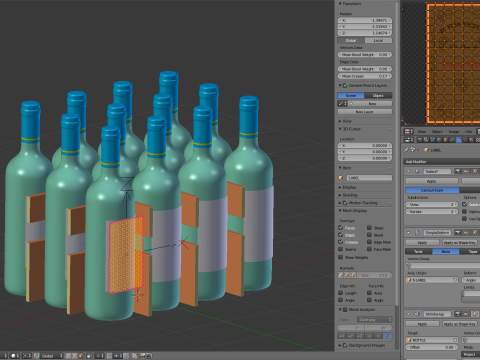Toggle Subsurf modifier viewport eye icon

[x=466, y=171]
